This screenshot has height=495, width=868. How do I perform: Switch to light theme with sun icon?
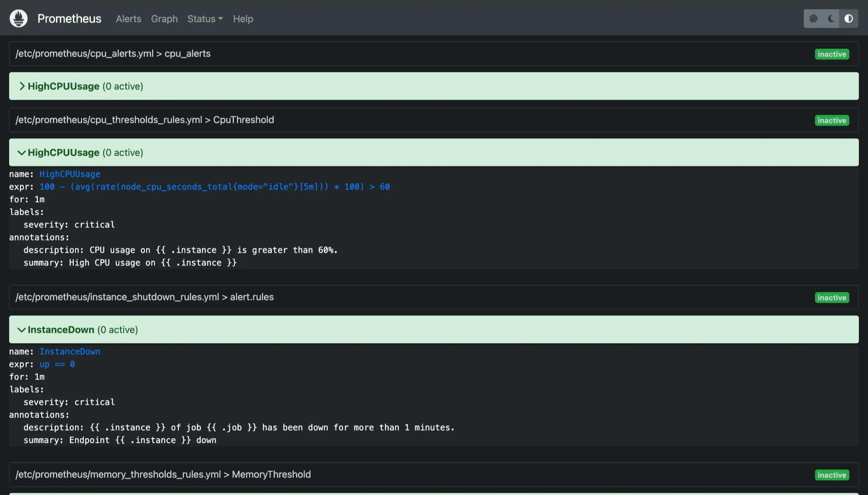(x=813, y=19)
